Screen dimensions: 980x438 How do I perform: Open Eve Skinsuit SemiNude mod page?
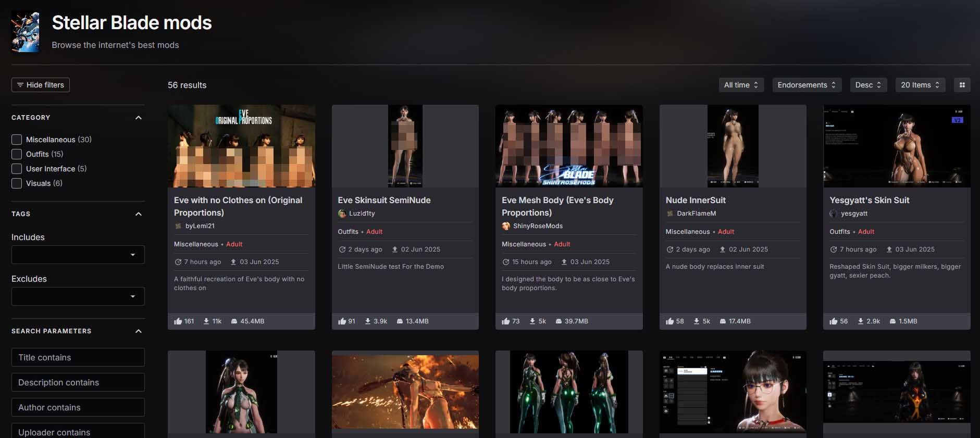(x=384, y=200)
